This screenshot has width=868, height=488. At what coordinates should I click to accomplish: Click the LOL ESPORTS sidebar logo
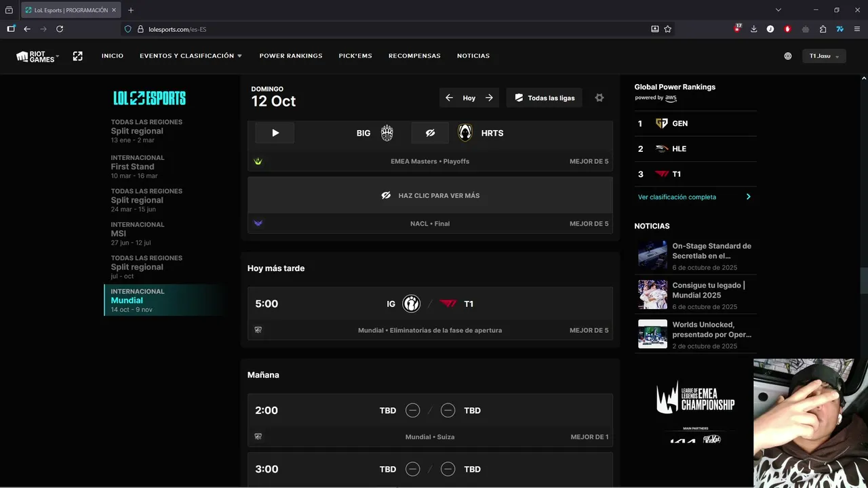149,98
